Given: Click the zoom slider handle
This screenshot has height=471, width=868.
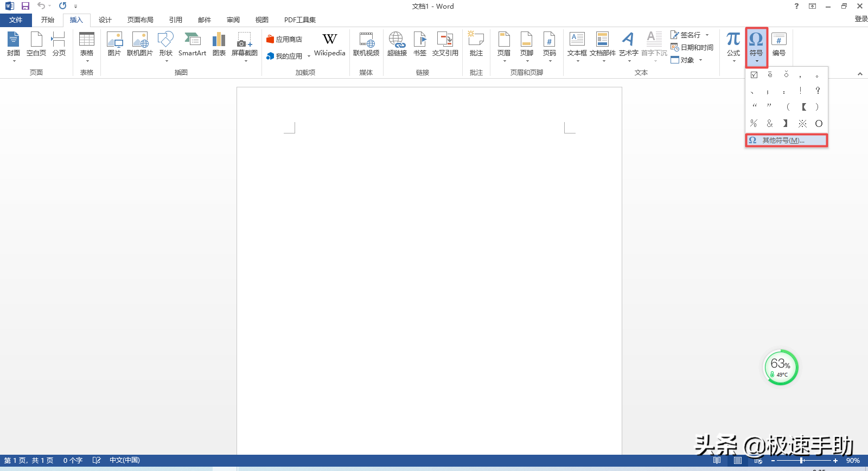Looking at the screenshot, I should [801, 461].
